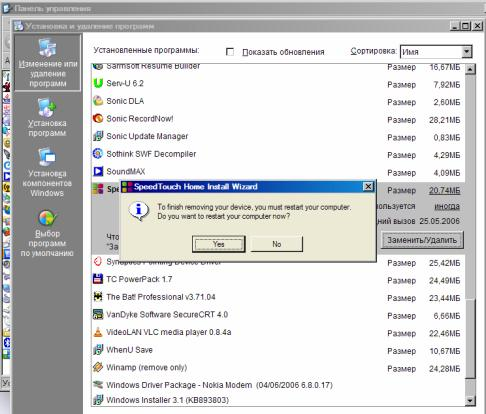
Task: Click scroll down arrow of program list
Action: (x=470, y=400)
